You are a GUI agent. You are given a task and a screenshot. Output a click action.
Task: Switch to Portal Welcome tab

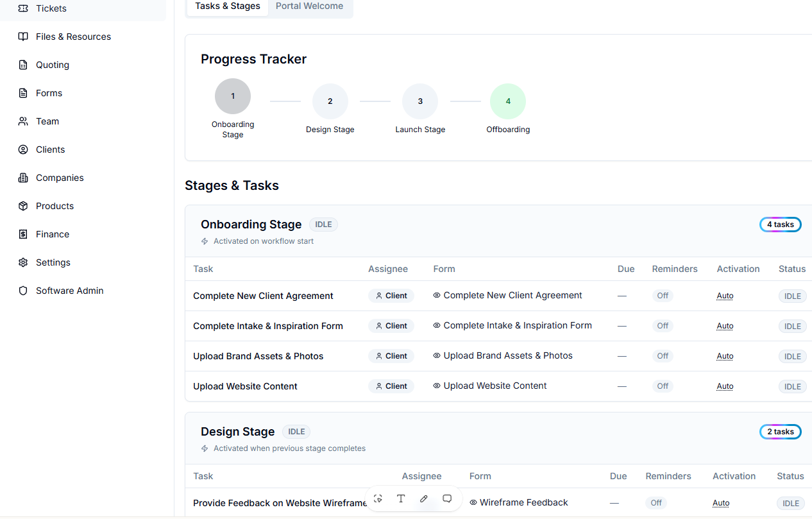pos(309,6)
